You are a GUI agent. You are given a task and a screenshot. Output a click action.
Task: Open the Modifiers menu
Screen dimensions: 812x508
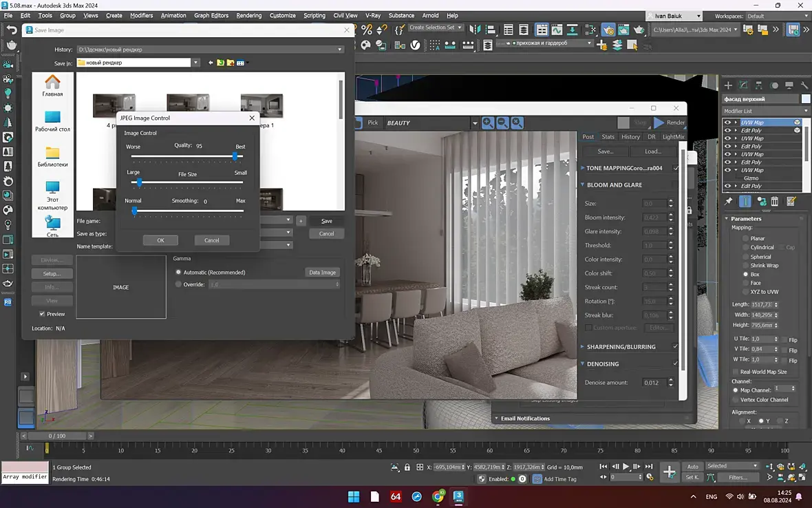pos(141,16)
